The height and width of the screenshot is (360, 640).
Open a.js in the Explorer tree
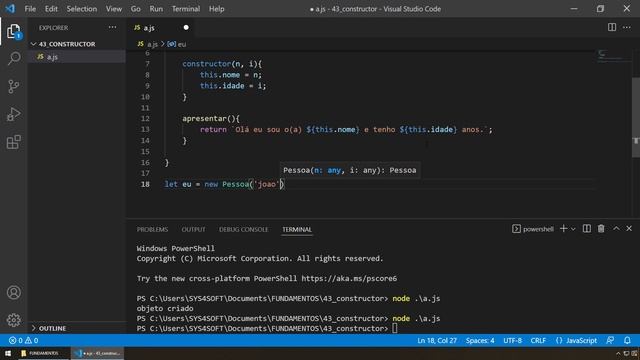pos(77,56)
